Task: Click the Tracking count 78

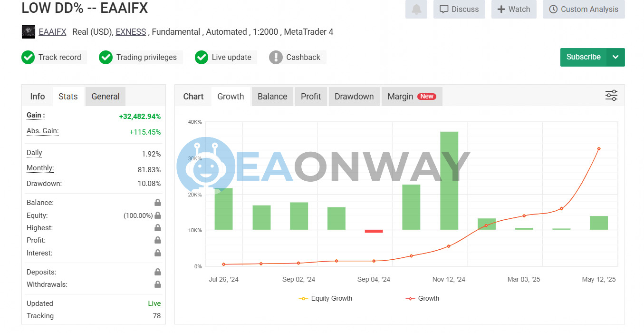Action: point(156,316)
